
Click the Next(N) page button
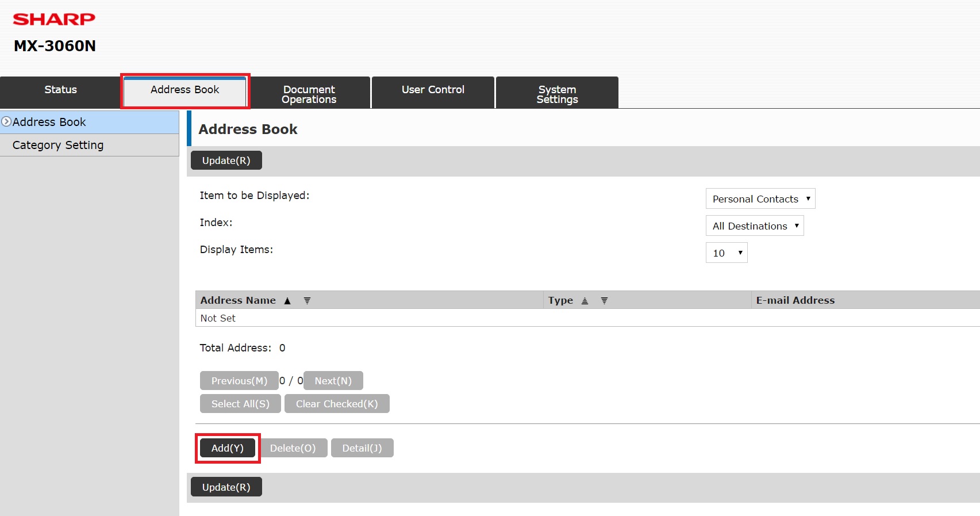[333, 381]
